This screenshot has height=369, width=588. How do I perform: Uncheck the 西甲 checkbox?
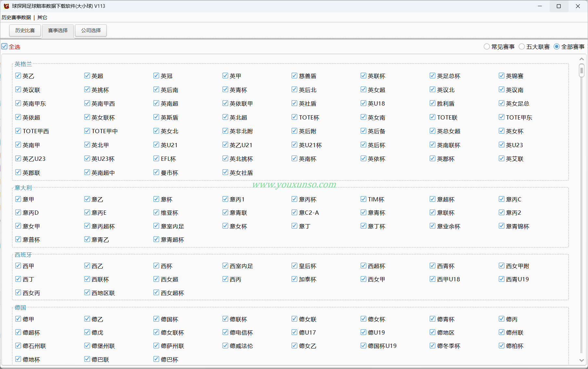[18, 266]
